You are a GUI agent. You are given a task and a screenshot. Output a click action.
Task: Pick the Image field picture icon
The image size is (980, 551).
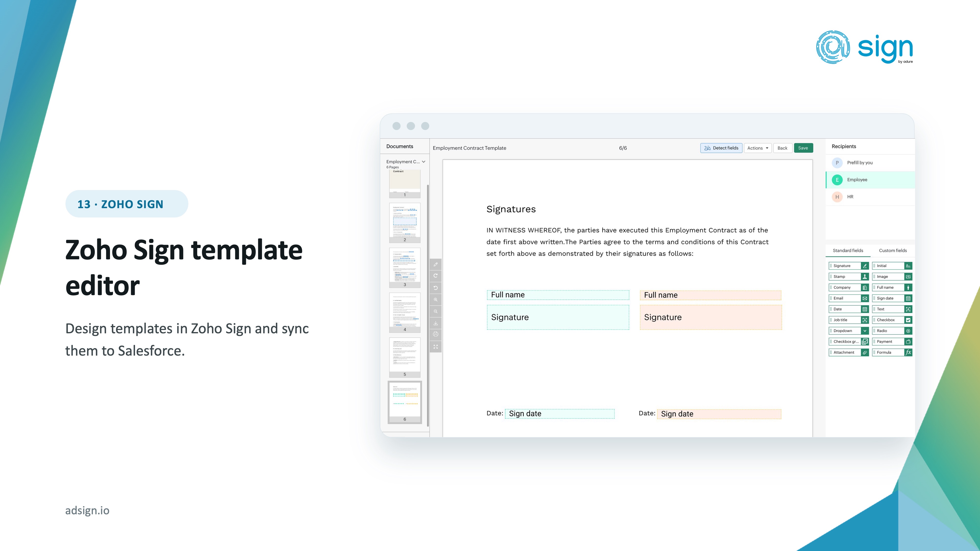(908, 276)
